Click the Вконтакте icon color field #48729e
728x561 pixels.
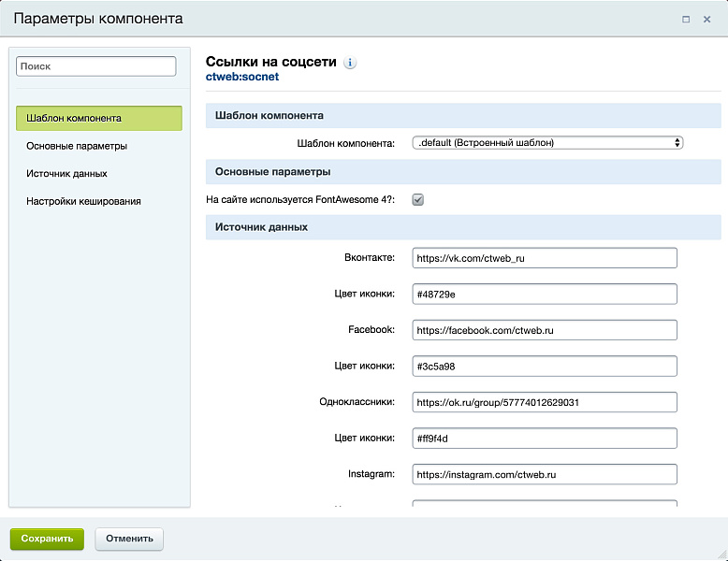click(544, 295)
